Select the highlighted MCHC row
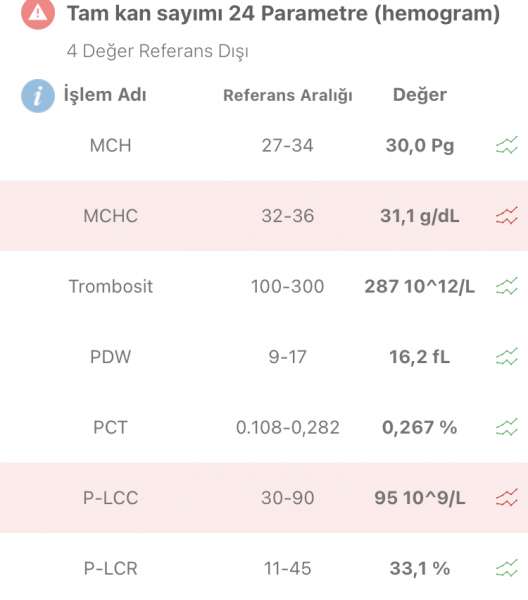This screenshot has width=528, height=600. pyautogui.click(x=264, y=216)
